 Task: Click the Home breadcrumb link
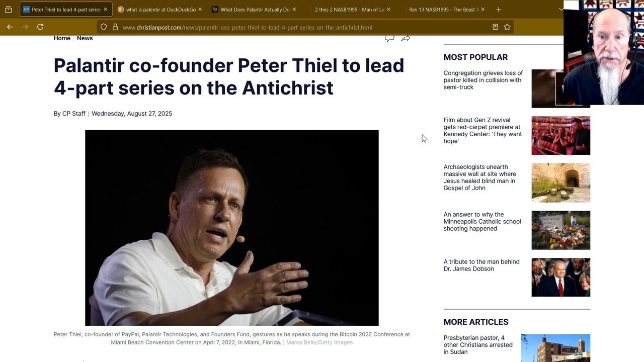[x=62, y=38]
